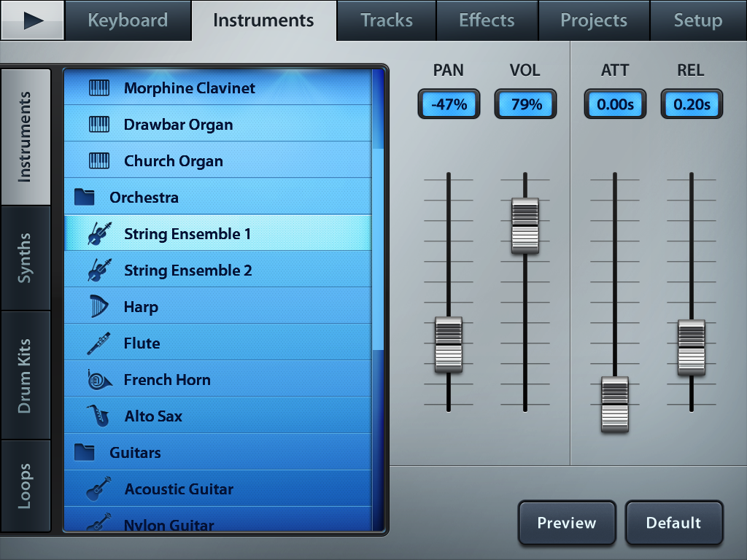
Task: Switch to the Keyboard tab
Action: pyautogui.click(x=128, y=20)
